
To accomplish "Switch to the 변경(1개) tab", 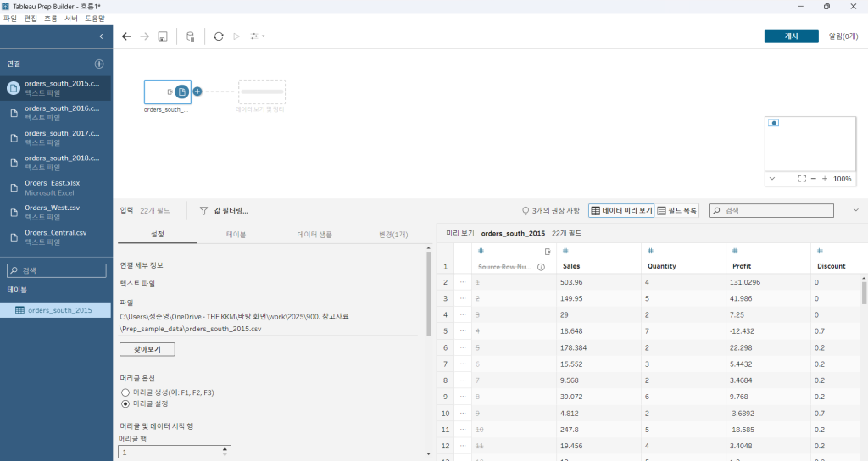I will [x=393, y=235].
